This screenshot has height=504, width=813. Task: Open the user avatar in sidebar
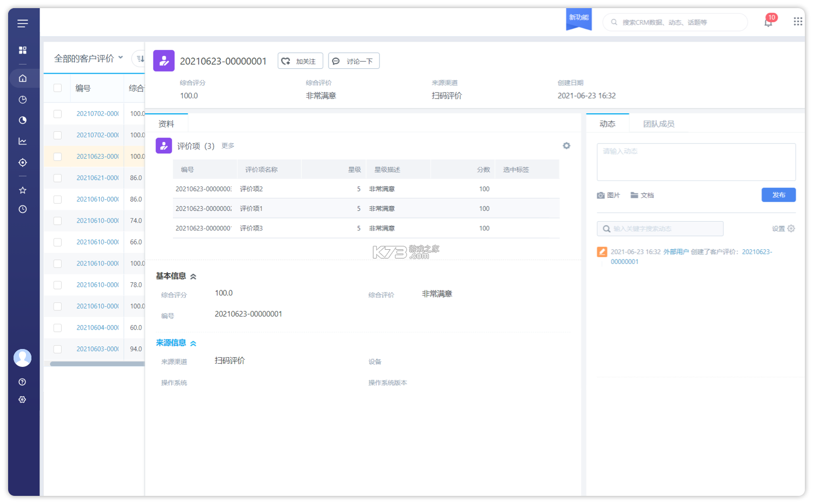tap(22, 358)
